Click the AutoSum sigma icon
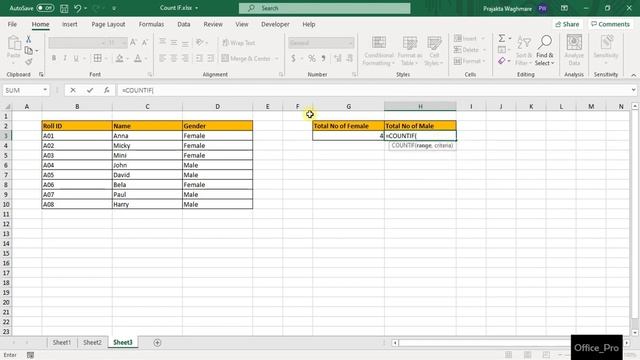Screen dimensions: 640x360 502,38
